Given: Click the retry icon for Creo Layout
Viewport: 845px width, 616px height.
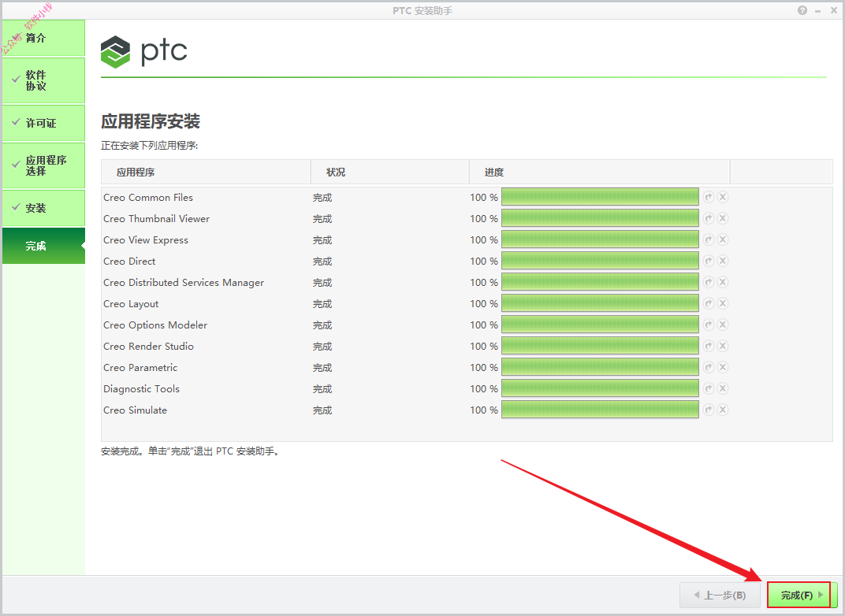Looking at the screenshot, I should [709, 303].
